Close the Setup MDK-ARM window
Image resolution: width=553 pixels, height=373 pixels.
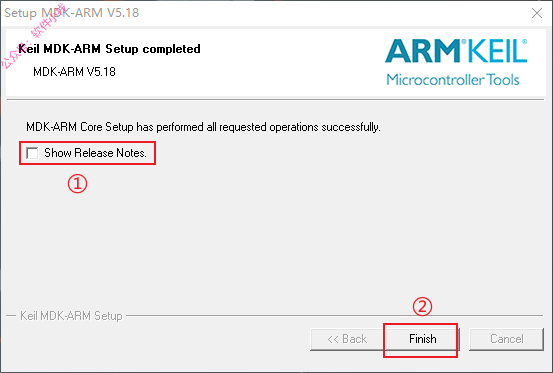pyautogui.click(x=537, y=13)
